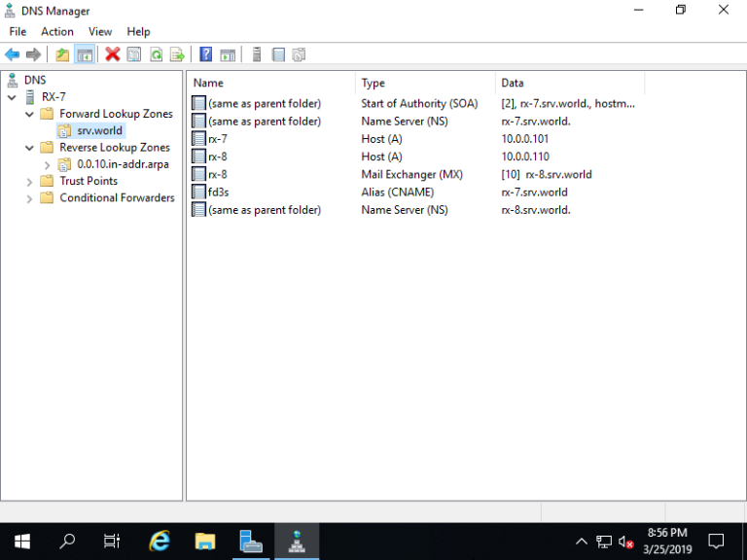Viewport: 747px width, 560px height.
Task: Click icon of rx-7 Host (A) record
Action: 198,139
